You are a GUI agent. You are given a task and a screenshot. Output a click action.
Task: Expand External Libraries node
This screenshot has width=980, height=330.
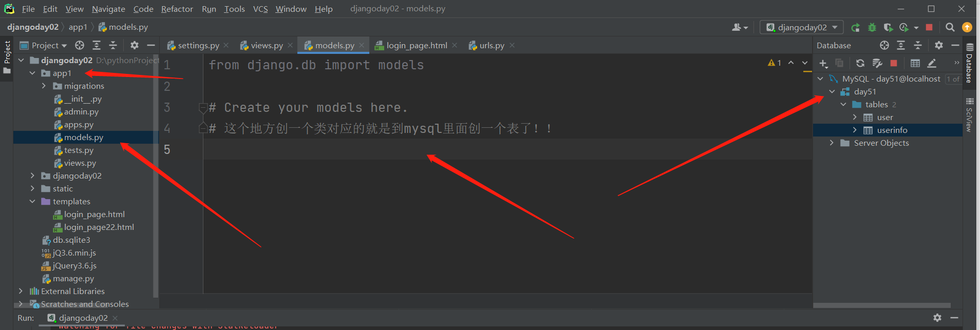click(21, 292)
